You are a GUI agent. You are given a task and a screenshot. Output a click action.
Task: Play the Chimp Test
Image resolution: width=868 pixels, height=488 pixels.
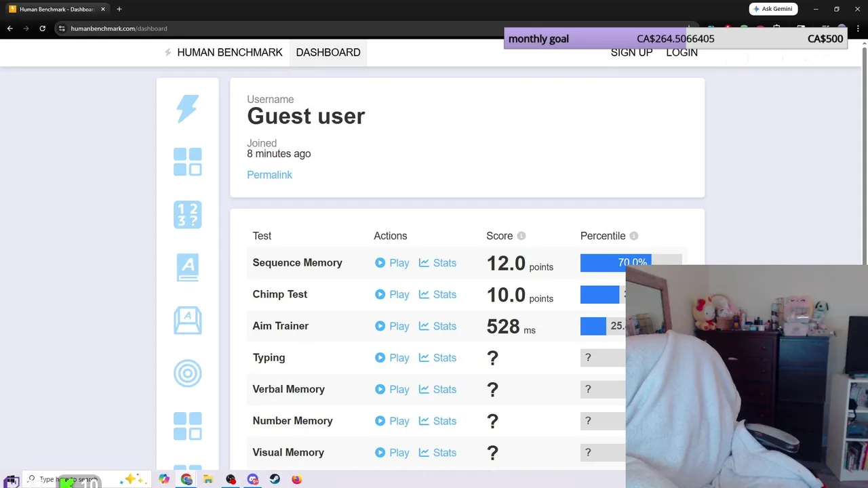[392, 295]
